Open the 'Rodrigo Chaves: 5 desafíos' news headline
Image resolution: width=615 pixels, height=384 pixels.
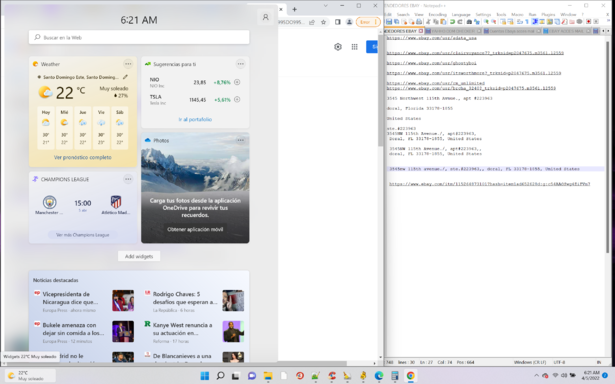coord(185,298)
